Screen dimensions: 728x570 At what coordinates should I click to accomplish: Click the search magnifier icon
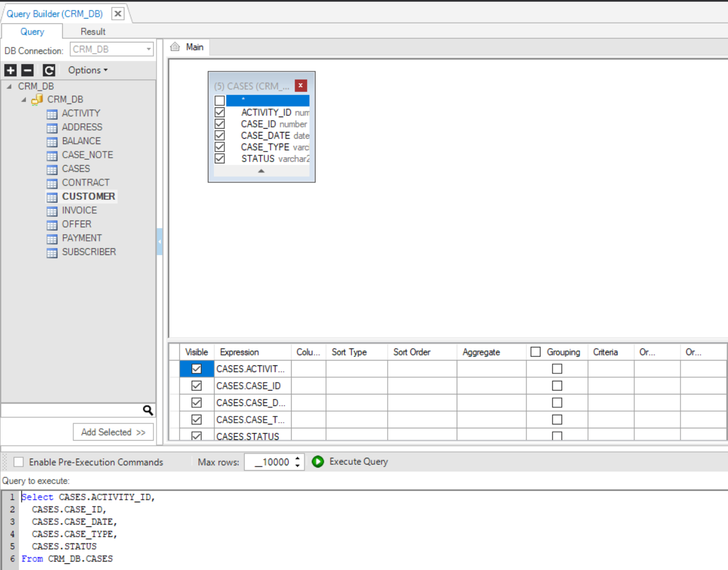[x=148, y=410]
